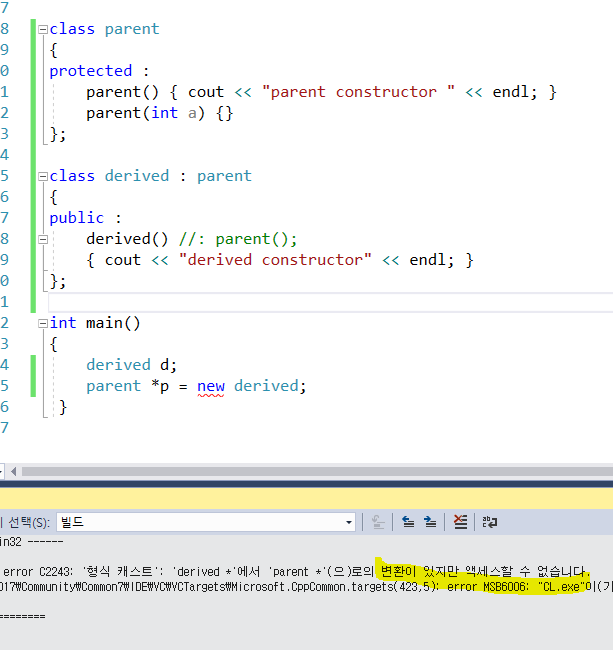Collapse the class derived code block

pyautogui.click(x=43, y=177)
